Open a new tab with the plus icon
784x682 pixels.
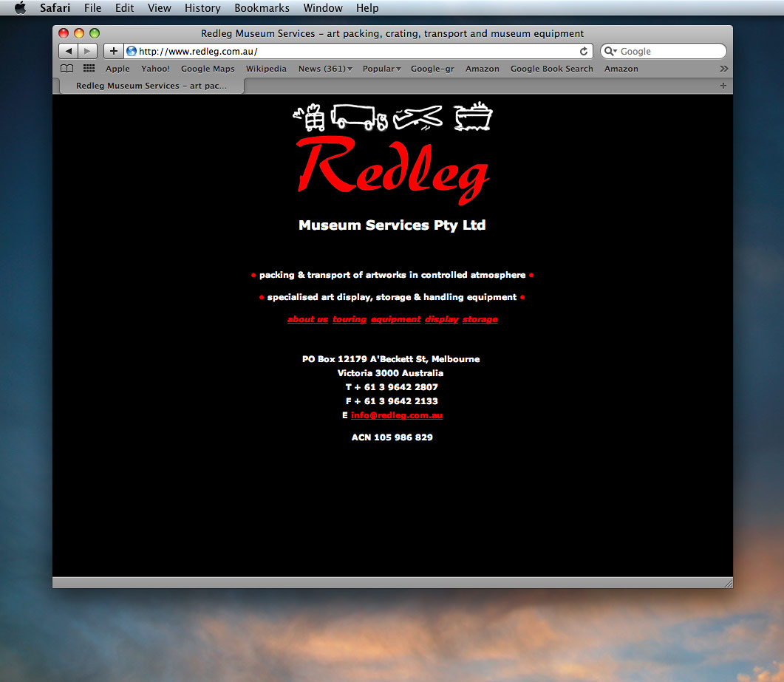(x=723, y=86)
